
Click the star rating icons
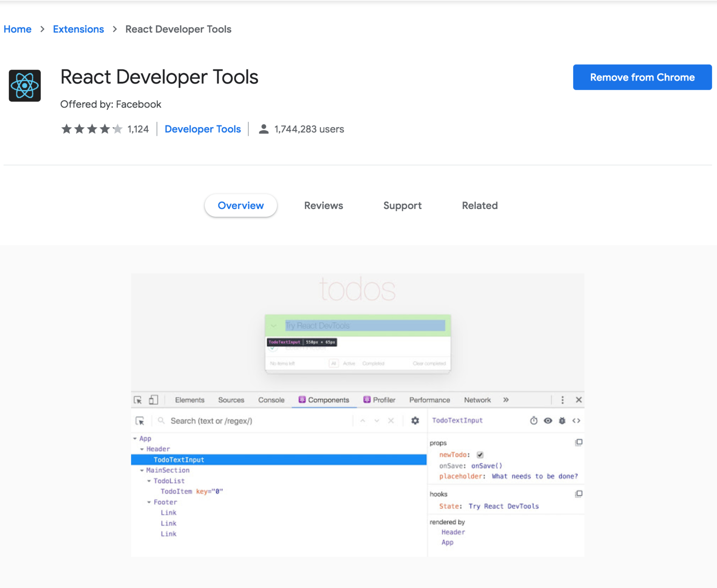pyautogui.click(x=92, y=129)
